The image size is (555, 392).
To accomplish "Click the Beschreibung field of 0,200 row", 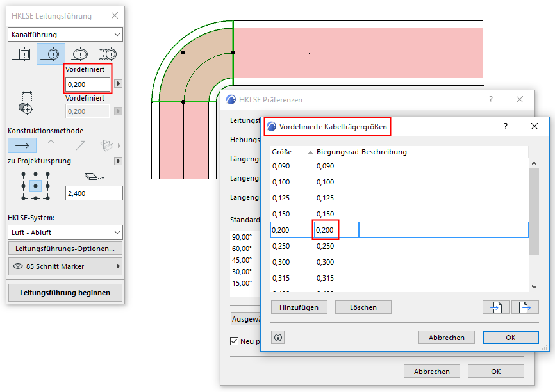I will [444, 229].
